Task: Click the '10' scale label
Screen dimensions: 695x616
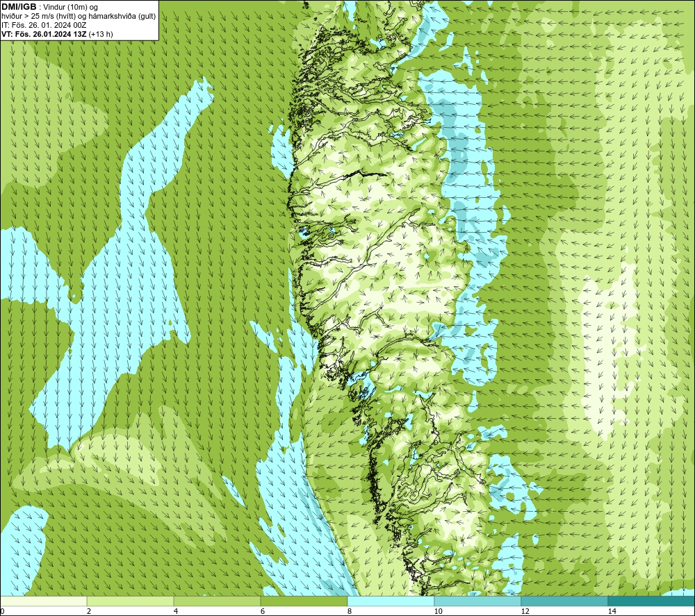Action: click(x=438, y=612)
